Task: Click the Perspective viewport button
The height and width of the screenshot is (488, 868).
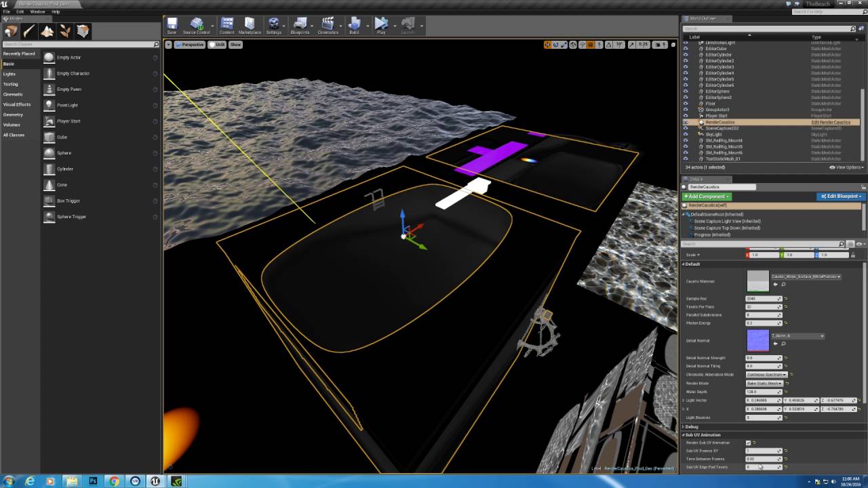Action: click(x=190, y=45)
